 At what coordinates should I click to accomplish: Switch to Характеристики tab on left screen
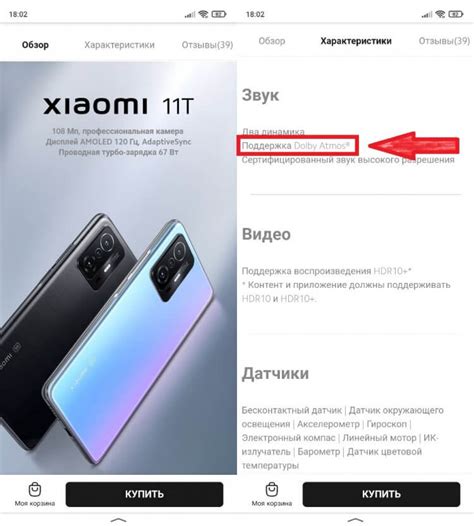[119, 45]
